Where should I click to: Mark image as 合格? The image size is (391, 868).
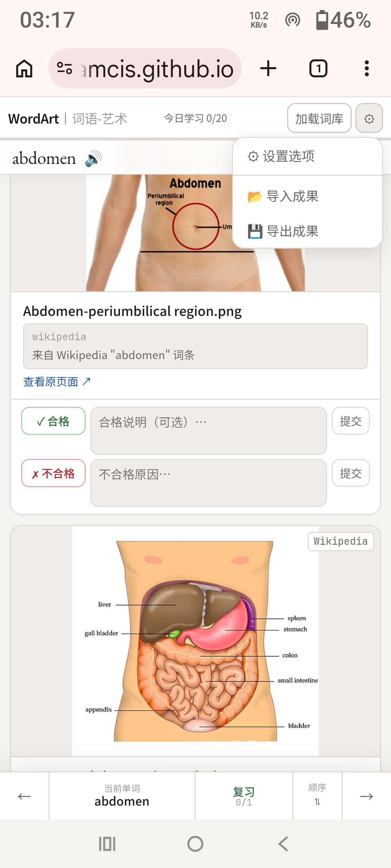point(53,421)
